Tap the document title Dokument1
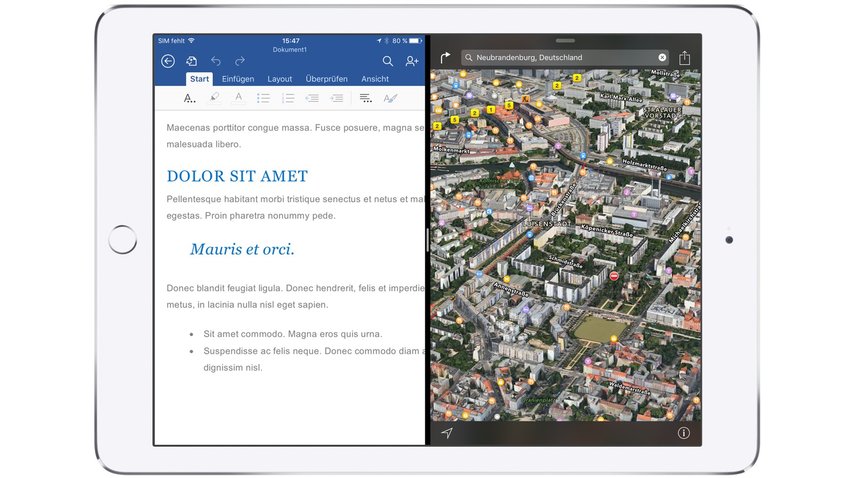Viewport: 850px width, 478px height. tap(289, 49)
